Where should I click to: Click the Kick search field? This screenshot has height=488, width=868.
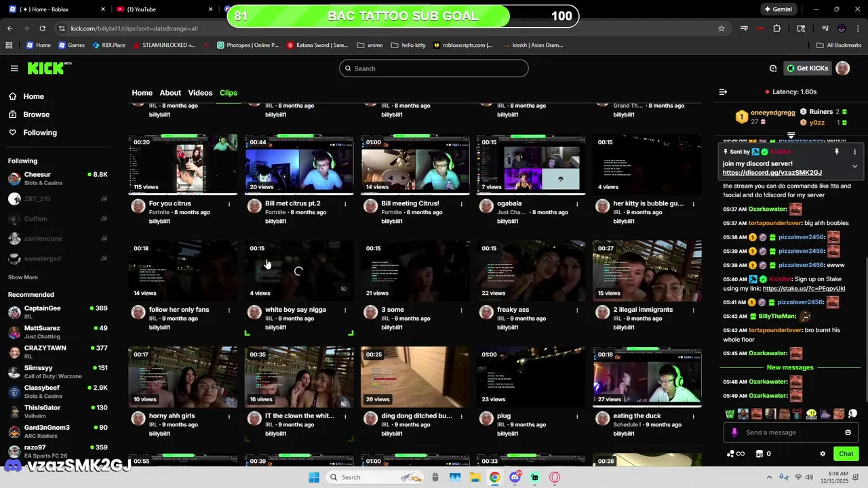433,68
